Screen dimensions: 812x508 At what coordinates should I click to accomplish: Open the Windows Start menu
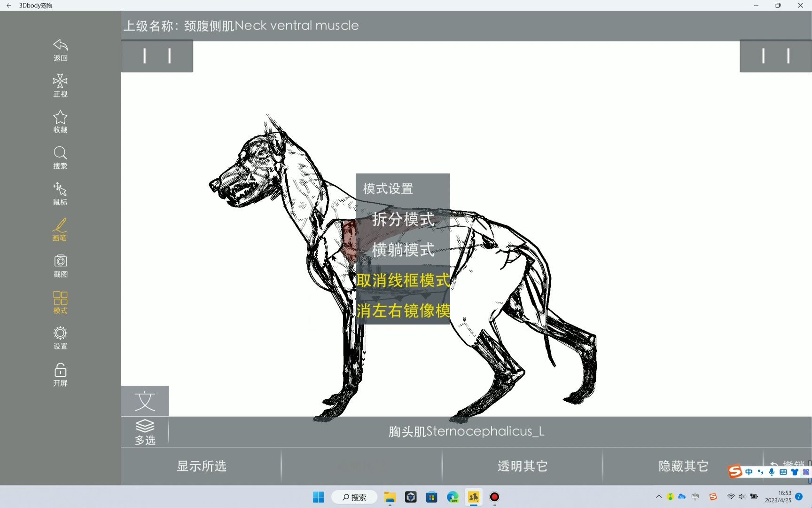click(x=318, y=497)
